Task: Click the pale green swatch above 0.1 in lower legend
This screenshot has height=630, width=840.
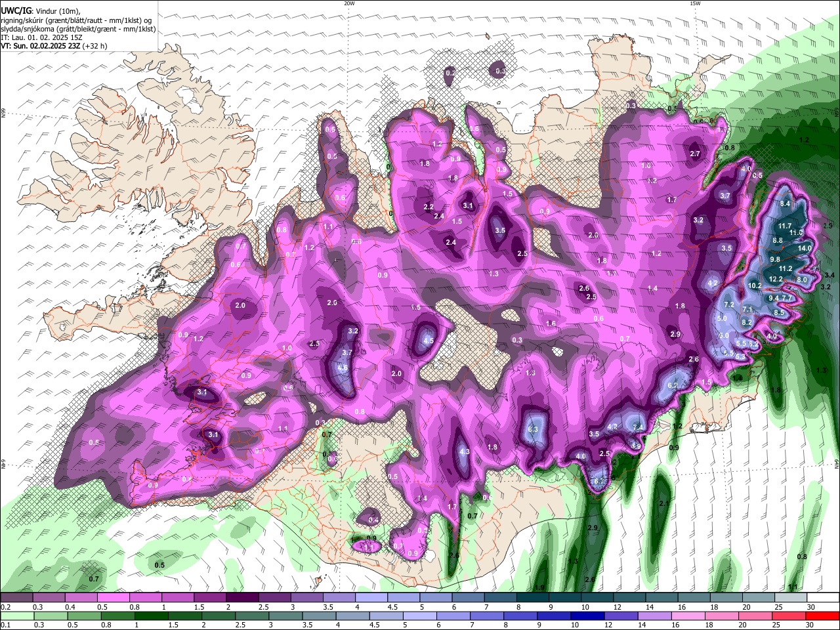Action: (16, 616)
